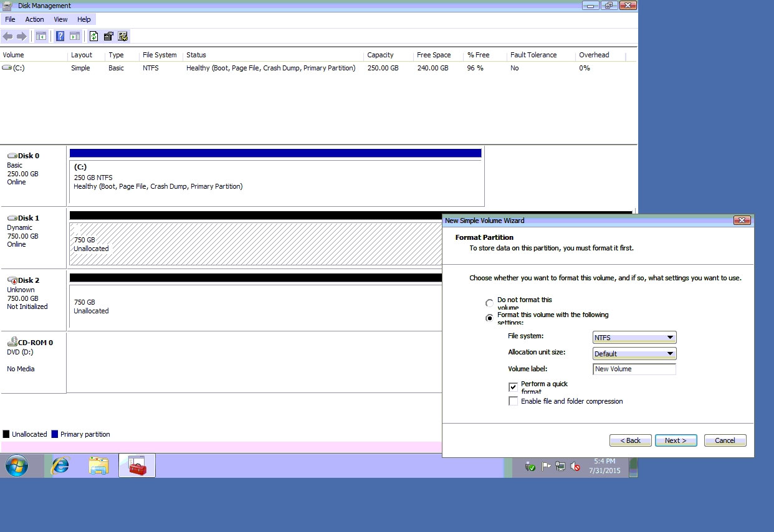Enable file and folder compression checkbox
Image resolution: width=774 pixels, height=532 pixels.
tap(513, 402)
